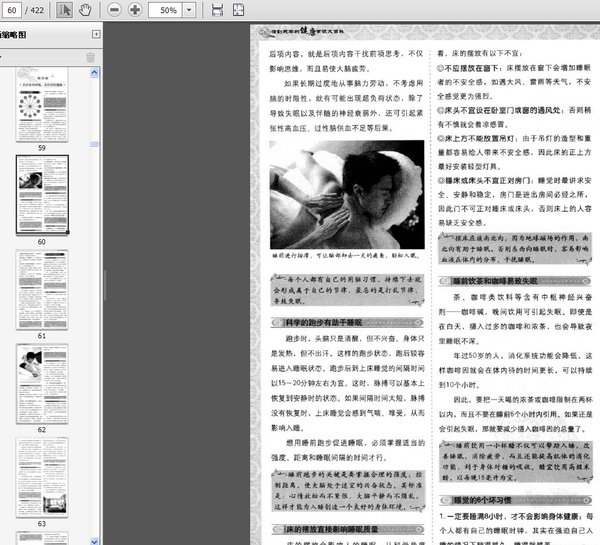Click the thumbnails panel title label
This screenshot has height=545, width=600.
coord(13,34)
